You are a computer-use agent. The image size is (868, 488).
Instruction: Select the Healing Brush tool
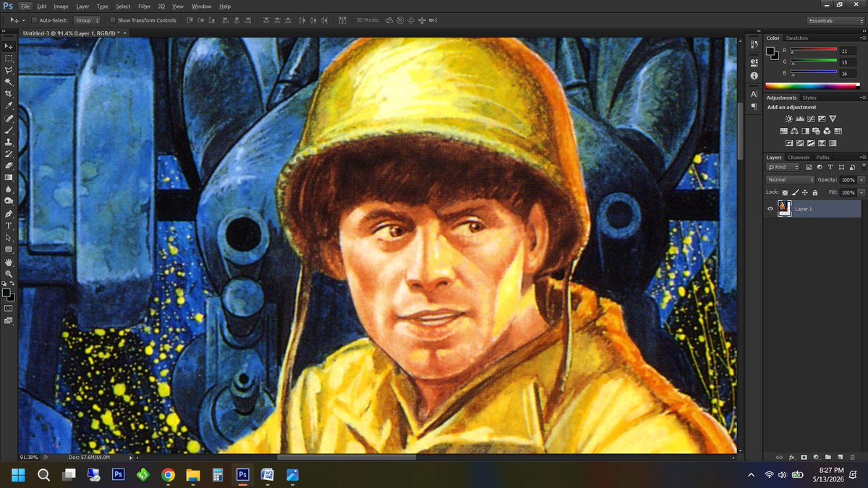click(x=9, y=119)
